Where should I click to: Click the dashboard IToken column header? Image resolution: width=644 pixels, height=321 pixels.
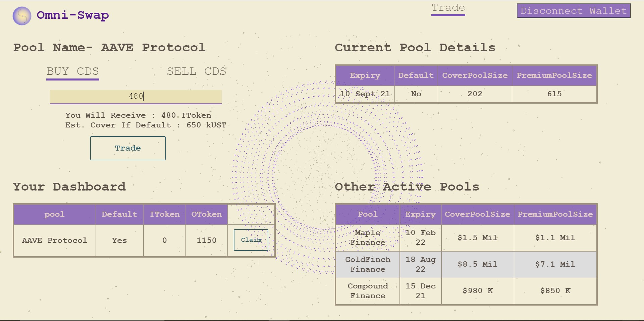(164, 214)
